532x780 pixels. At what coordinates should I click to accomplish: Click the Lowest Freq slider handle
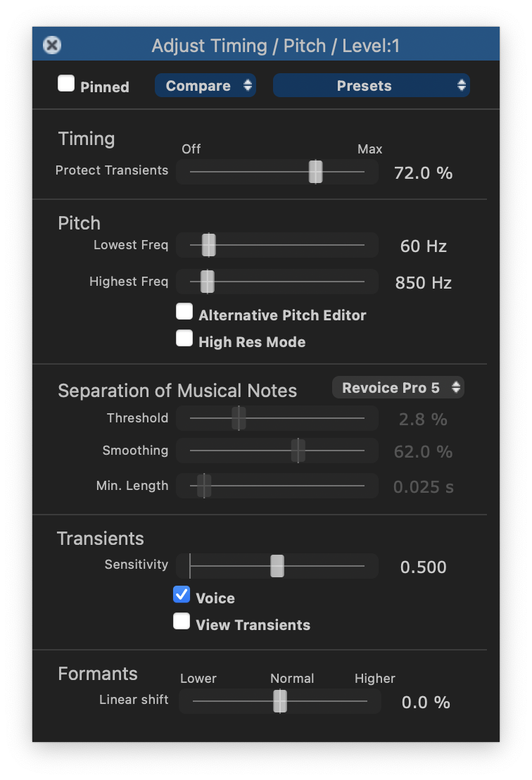coord(208,245)
